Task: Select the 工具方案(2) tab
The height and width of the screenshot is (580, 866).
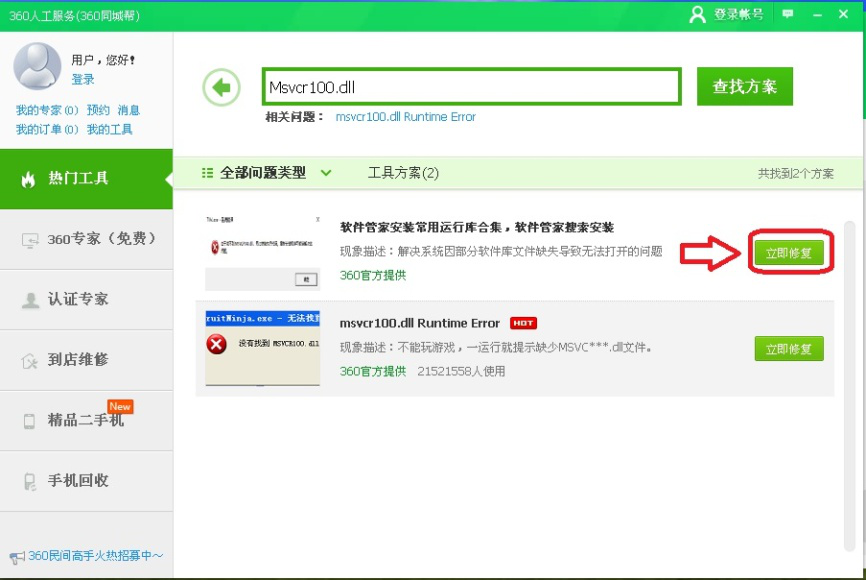Action: point(403,173)
